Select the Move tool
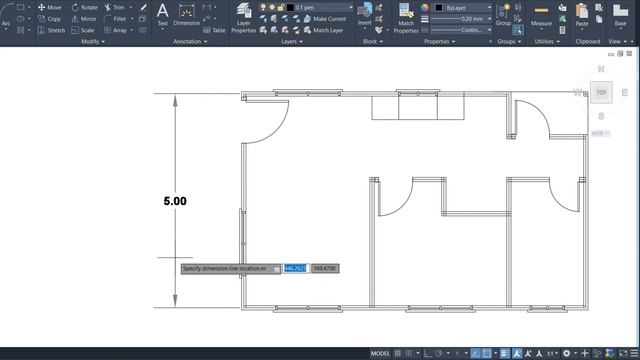Viewport: 640px width, 360px height. (49, 7)
